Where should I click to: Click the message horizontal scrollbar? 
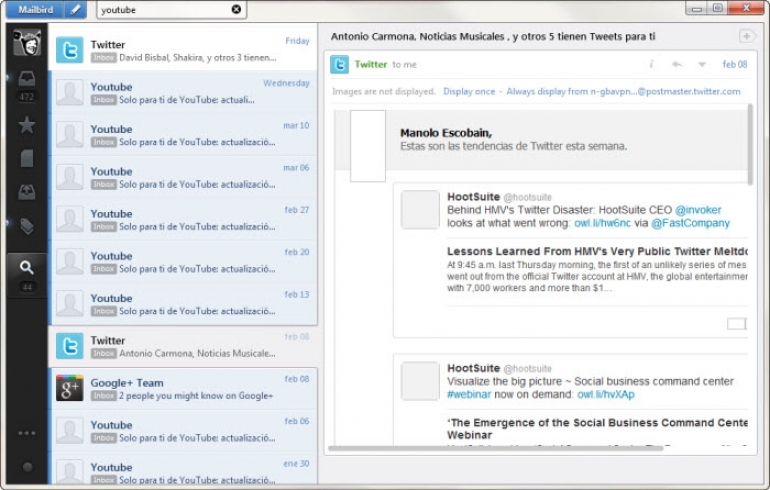pyautogui.click(x=495, y=448)
